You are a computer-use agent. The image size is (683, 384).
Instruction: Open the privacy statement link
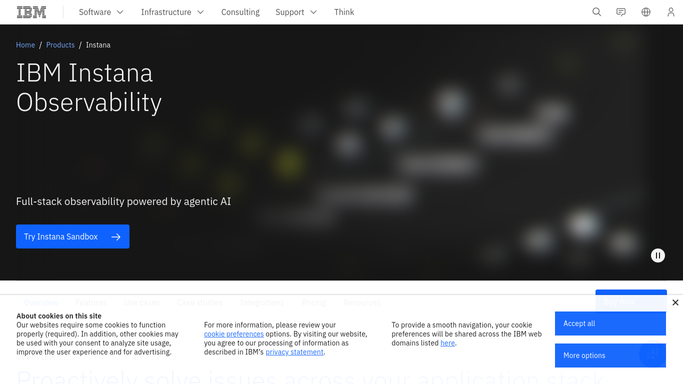294,352
